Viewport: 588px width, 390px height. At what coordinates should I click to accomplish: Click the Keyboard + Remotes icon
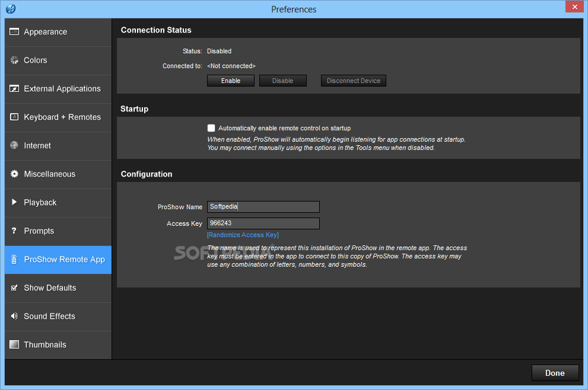[14, 117]
